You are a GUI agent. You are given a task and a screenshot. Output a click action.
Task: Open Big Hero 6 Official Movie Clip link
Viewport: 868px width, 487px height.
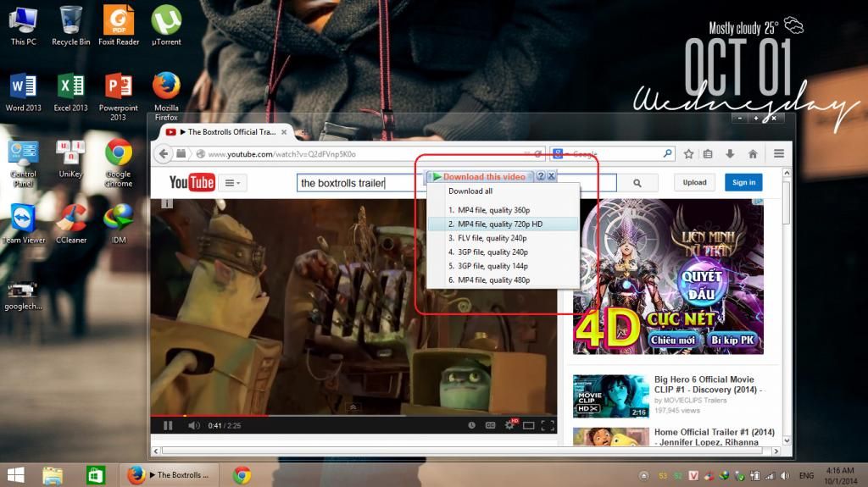pyautogui.click(x=708, y=385)
